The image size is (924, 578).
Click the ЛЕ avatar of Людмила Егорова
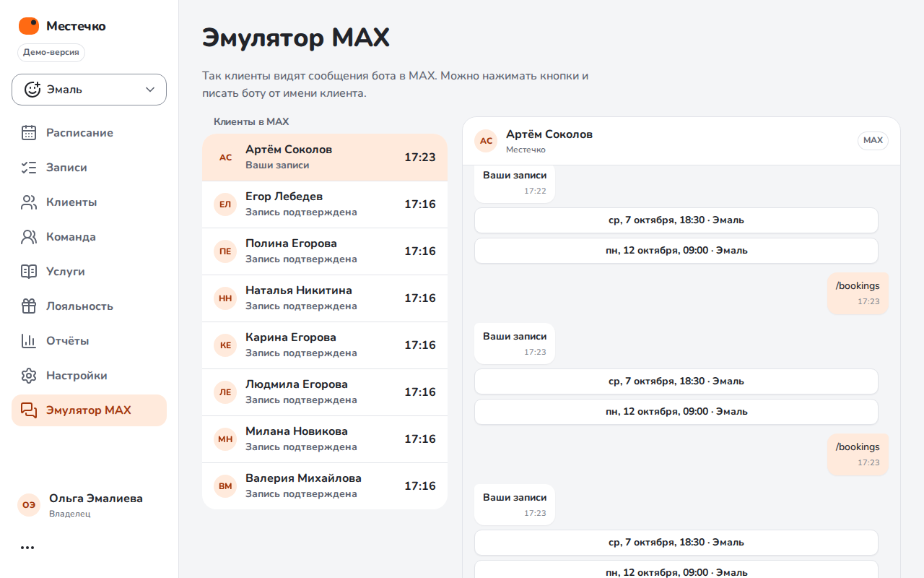(x=225, y=392)
